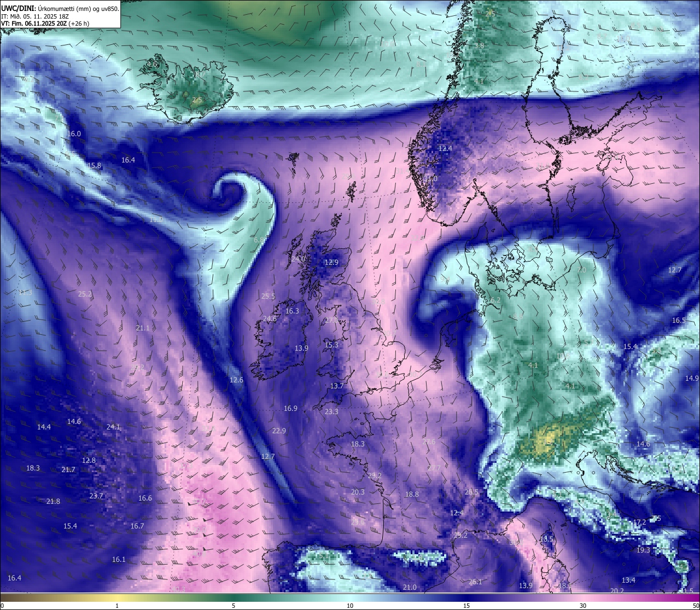Image resolution: width=700 pixels, height=610 pixels.
Task: Click the value '25.2' over the Atlantic
Action: click(x=85, y=294)
